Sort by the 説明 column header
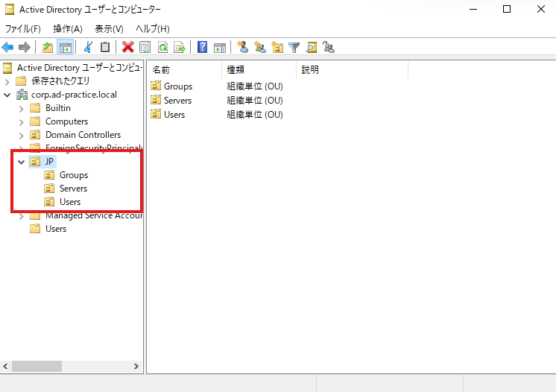 (x=352, y=70)
